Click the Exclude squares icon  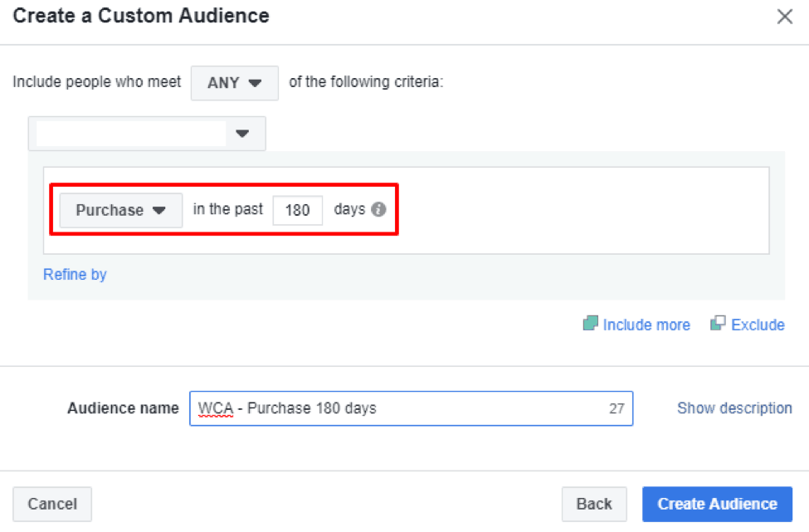pyautogui.click(x=718, y=325)
